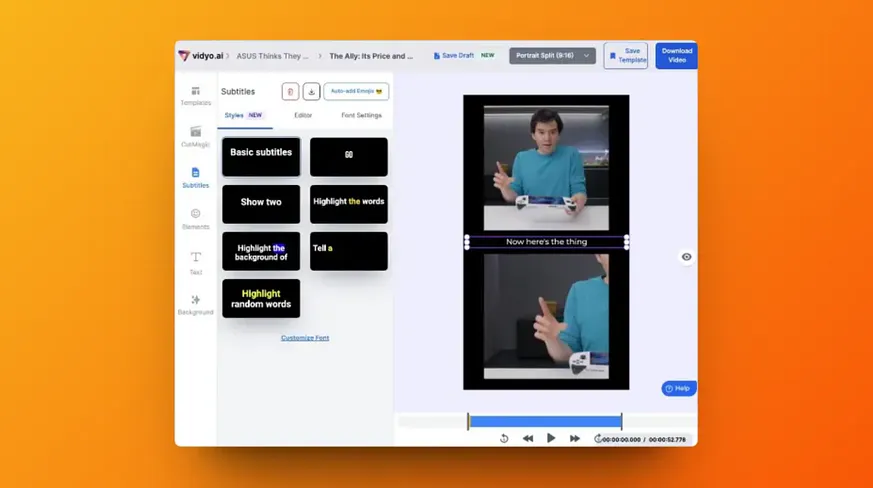873x488 pixels.
Task: Click the download subtitles icon
Action: [311, 91]
